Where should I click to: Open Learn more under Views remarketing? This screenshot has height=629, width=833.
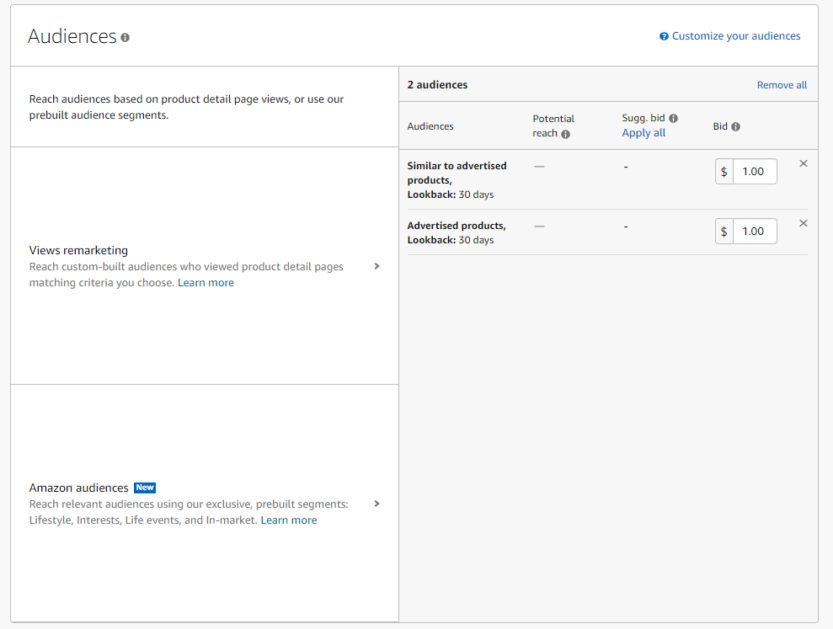[x=206, y=283]
